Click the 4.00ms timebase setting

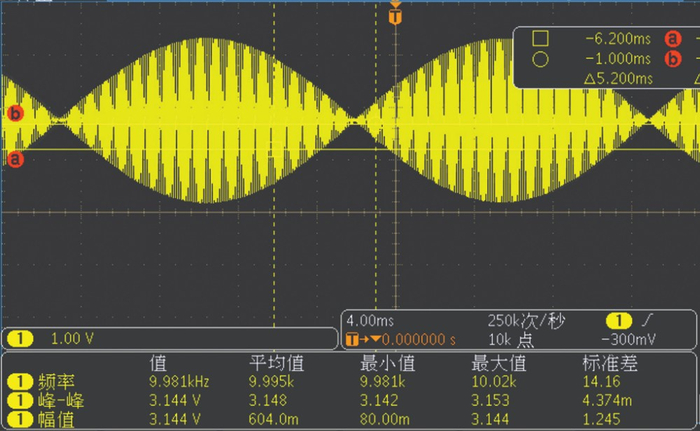(x=370, y=321)
